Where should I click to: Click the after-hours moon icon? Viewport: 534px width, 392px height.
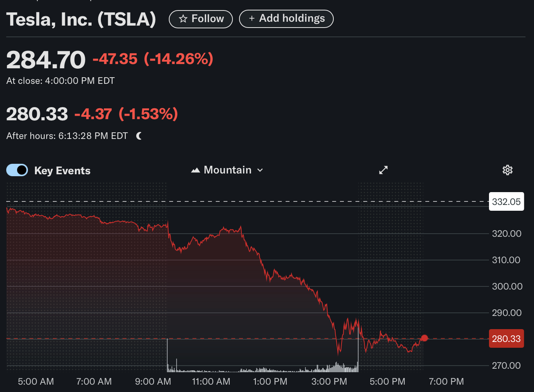139,136
